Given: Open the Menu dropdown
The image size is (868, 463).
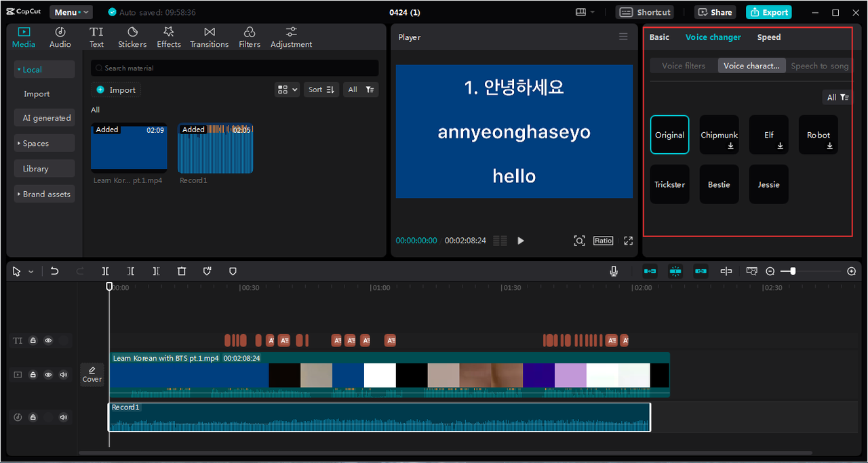Looking at the screenshot, I should point(71,12).
